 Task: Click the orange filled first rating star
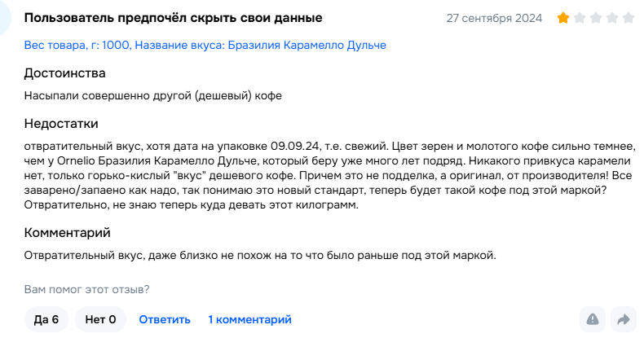pyautogui.click(x=563, y=18)
